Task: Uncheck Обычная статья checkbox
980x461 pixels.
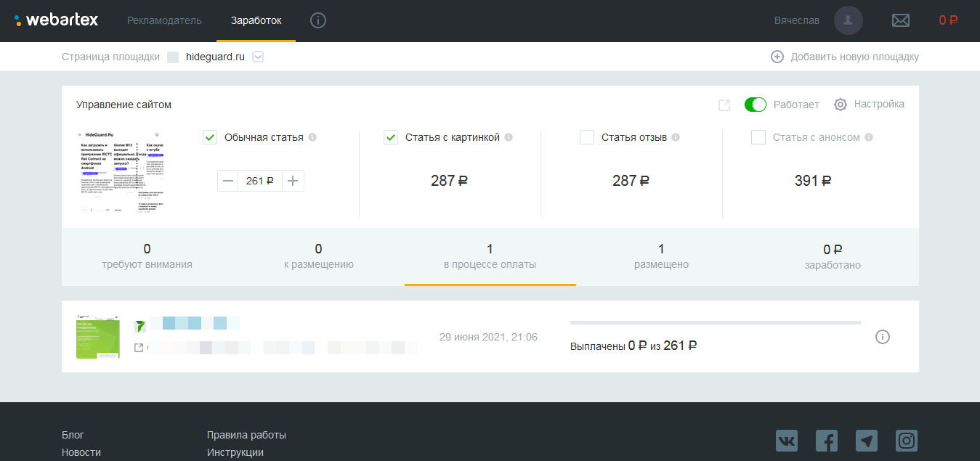Action: 210,137
